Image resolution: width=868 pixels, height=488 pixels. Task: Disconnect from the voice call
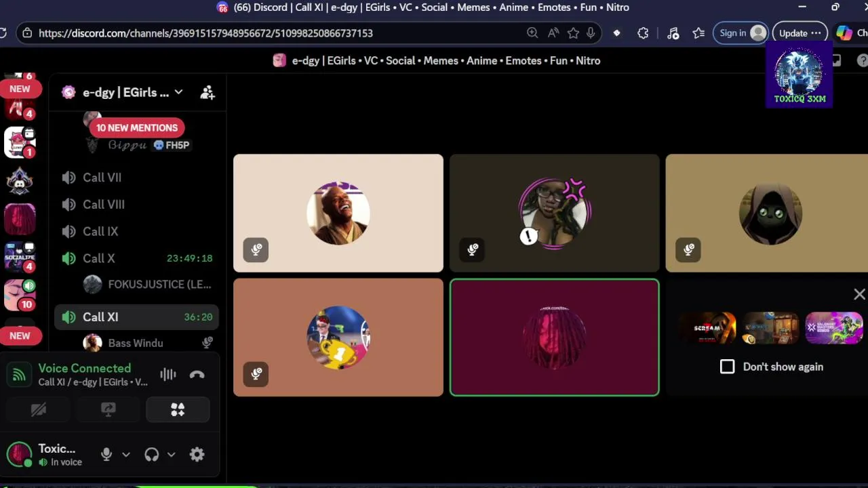tap(197, 374)
